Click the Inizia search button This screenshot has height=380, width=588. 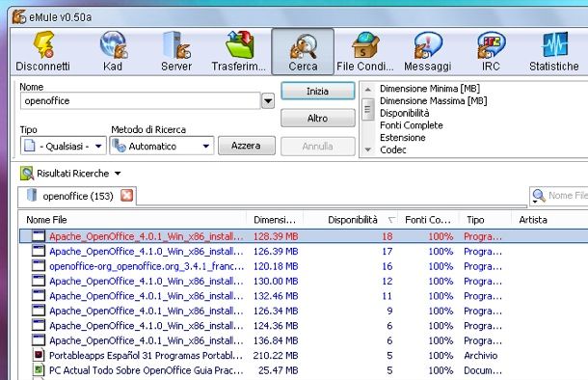click(x=318, y=92)
